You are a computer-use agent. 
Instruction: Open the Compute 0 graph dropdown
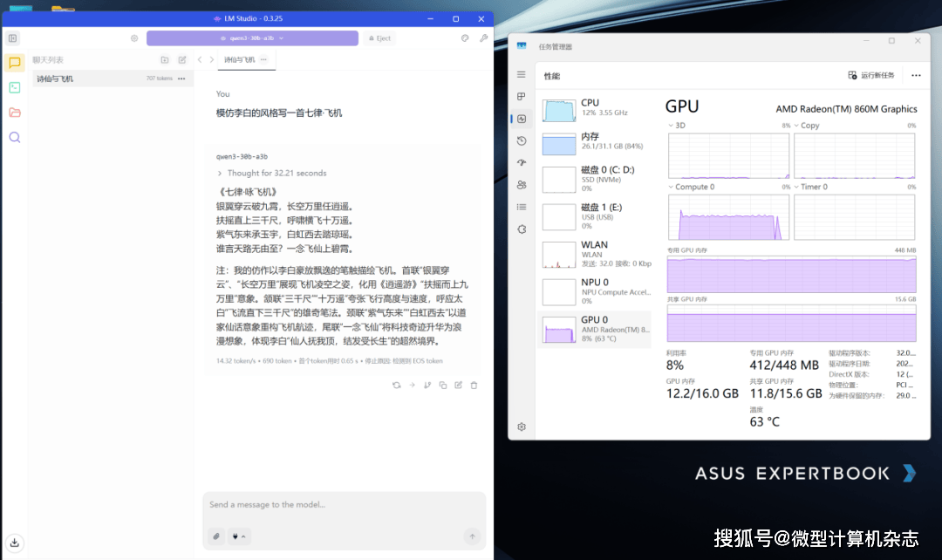pyautogui.click(x=671, y=187)
